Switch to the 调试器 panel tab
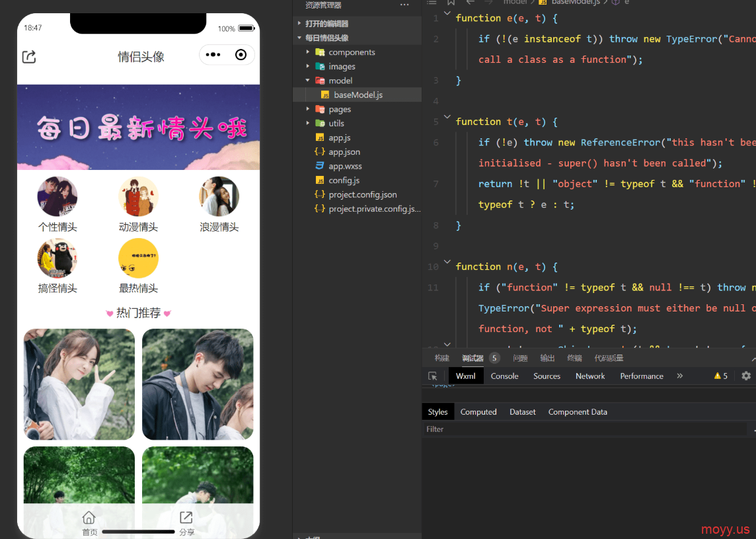The width and height of the screenshot is (756, 539). (x=472, y=358)
